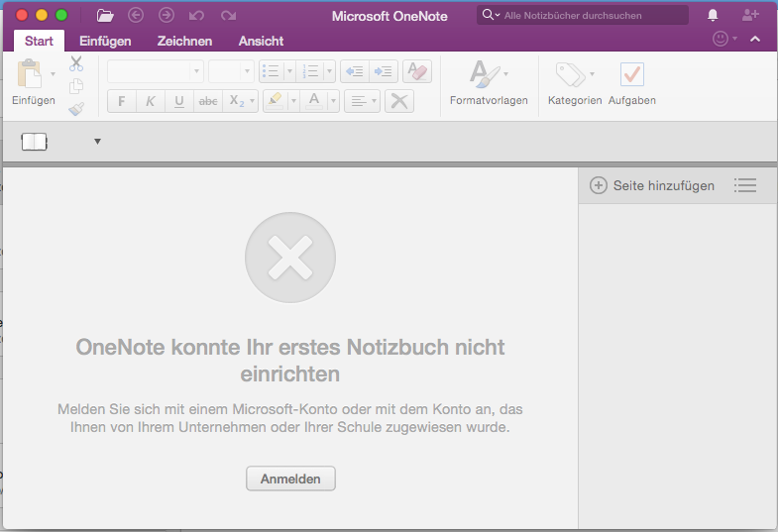Mark as Aufgaben to-do checkbox

click(x=632, y=82)
